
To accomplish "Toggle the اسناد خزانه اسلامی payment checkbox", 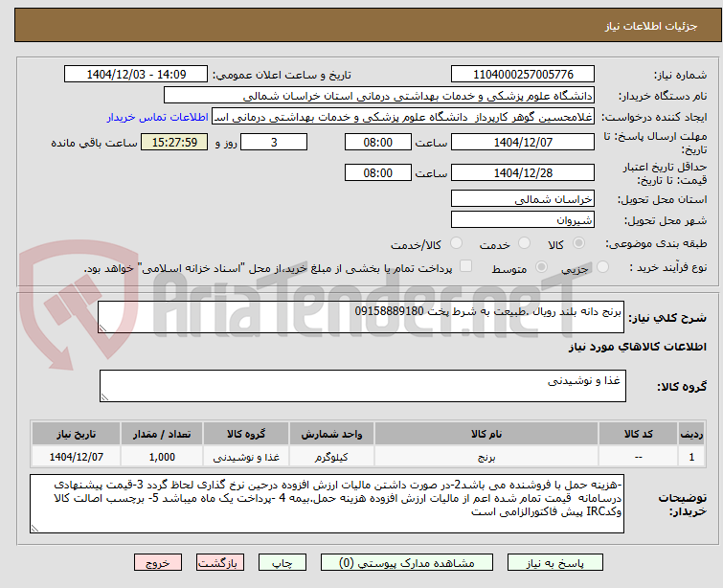I will tap(466, 265).
